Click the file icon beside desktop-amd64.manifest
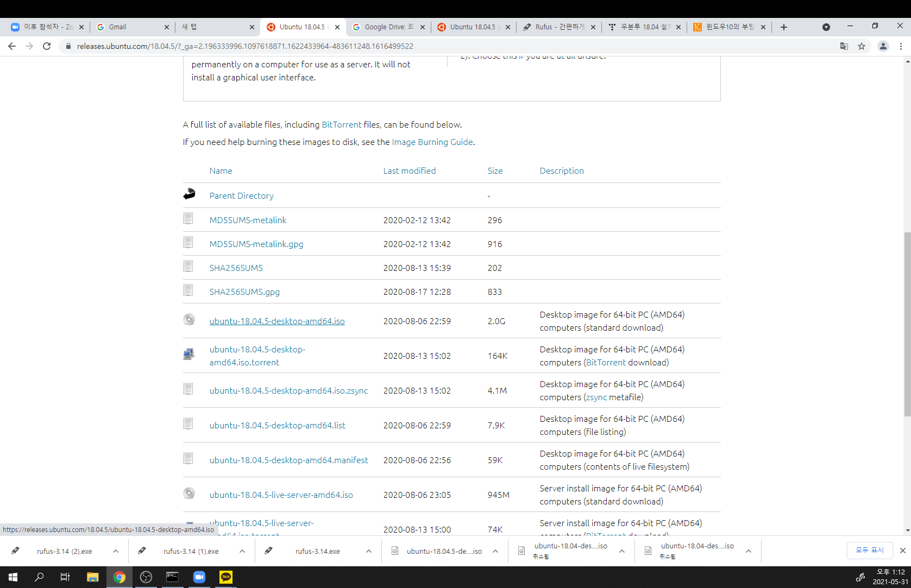This screenshot has height=588, width=911. pos(188,458)
